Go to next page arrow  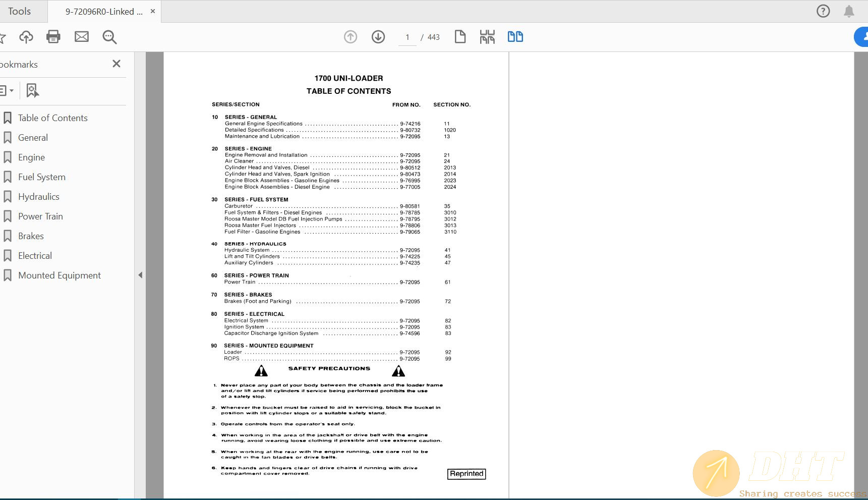(x=378, y=37)
